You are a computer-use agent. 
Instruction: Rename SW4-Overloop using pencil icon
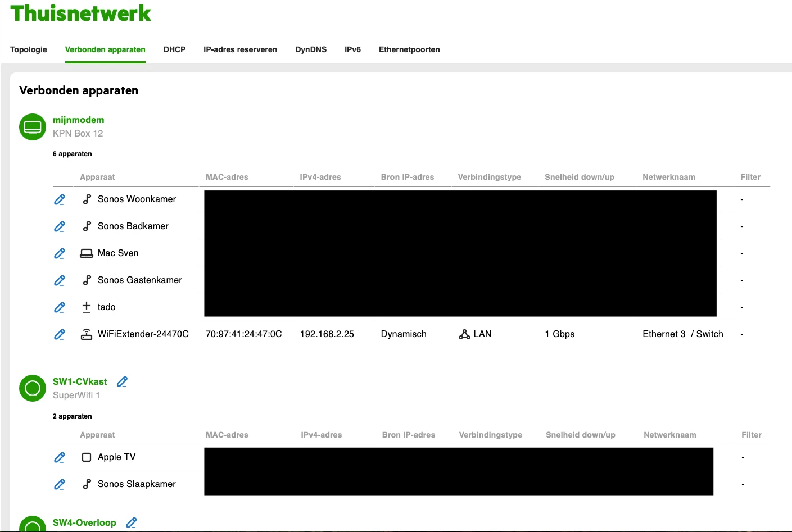point(131,522)
